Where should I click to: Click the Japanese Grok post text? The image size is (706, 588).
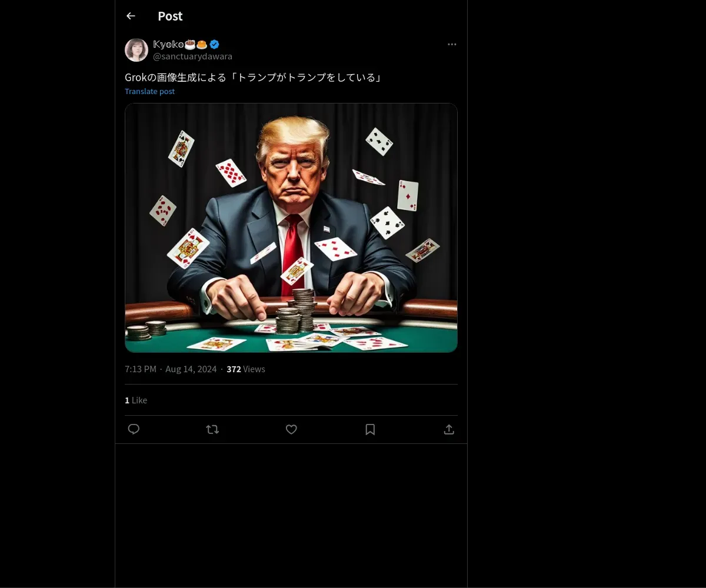253,77
